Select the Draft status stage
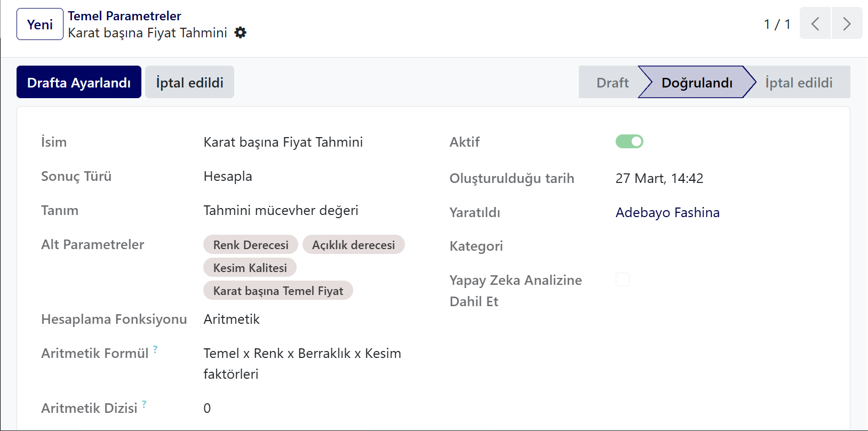 [612, 82]
